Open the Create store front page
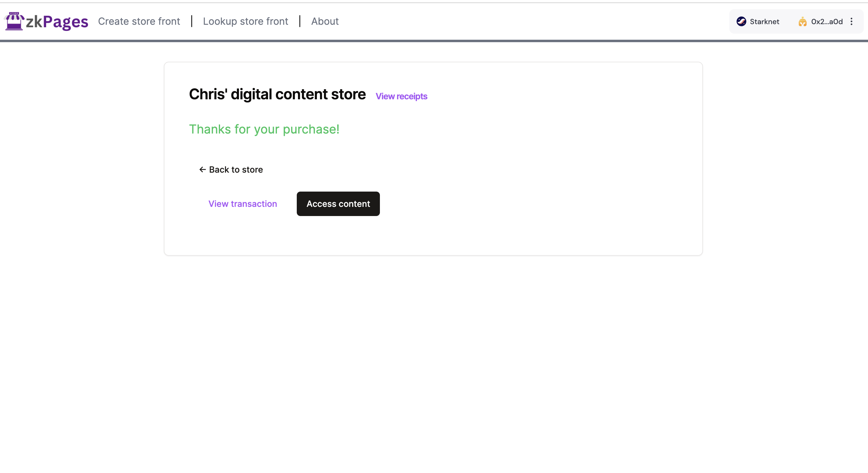 pyautogui.click(x=139, y=21)
